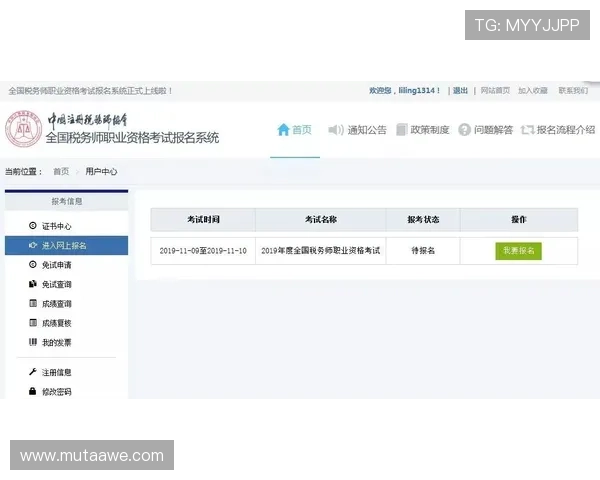Click the speaker icon beside 通知公告
This screenshot has height=480, width=600.
(x=336, y=130)
